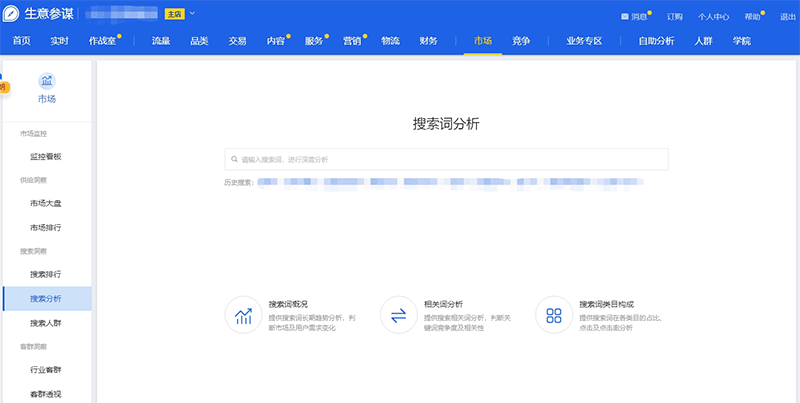The height and width of the screenshot is (403, 800).
Task: Select 搜索排行 in the sidebar
Action: [x=46, y=274]
